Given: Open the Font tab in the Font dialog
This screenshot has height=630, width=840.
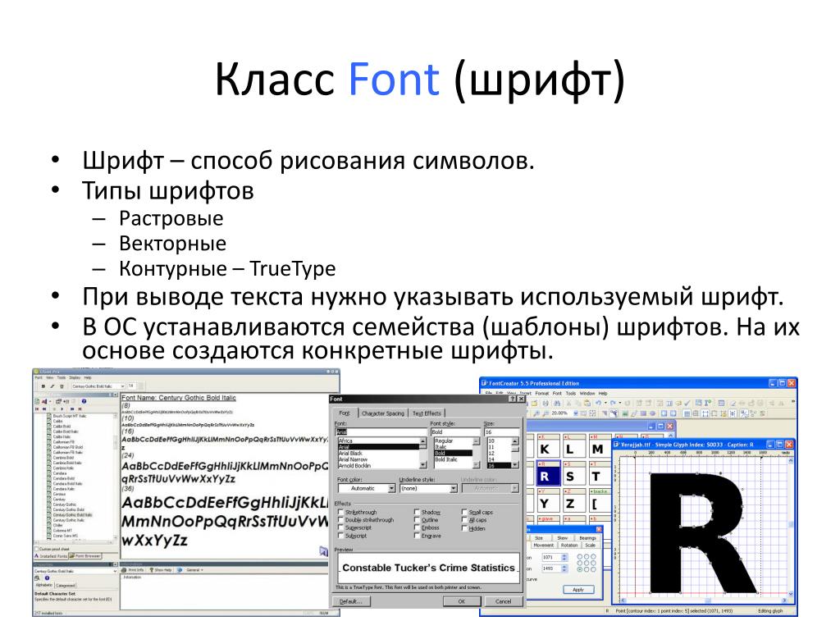Looking at the screenshot, I should 345,413.
